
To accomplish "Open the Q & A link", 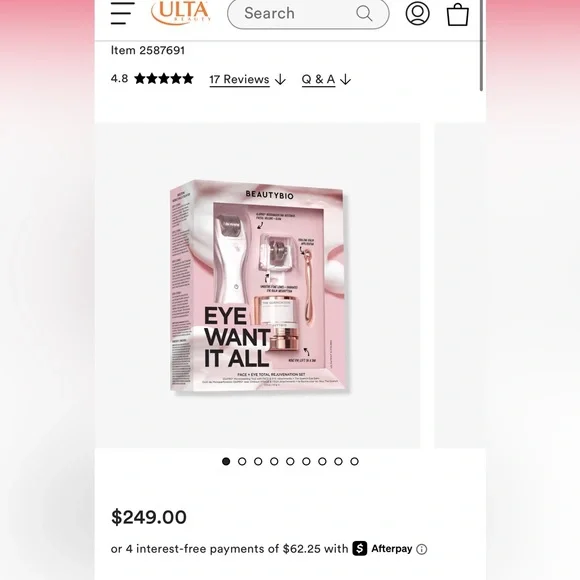I will click(x=318, y=80).
